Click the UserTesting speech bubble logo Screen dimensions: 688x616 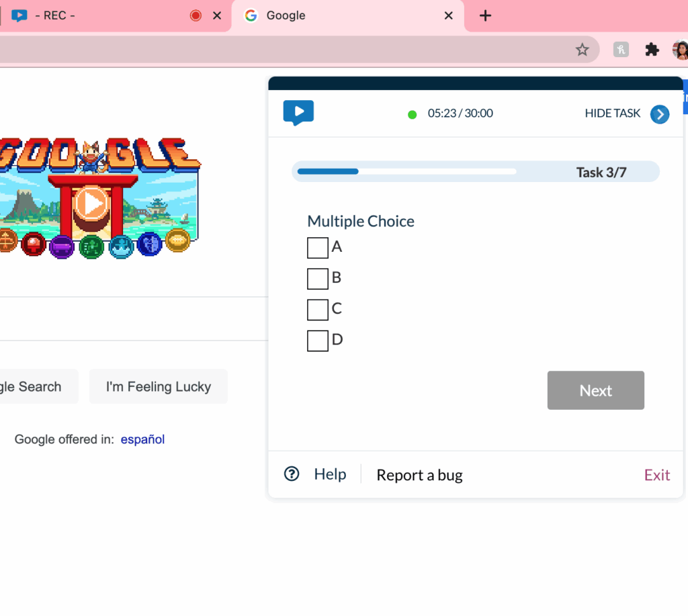pyautogui.click(x=298, y=112)
